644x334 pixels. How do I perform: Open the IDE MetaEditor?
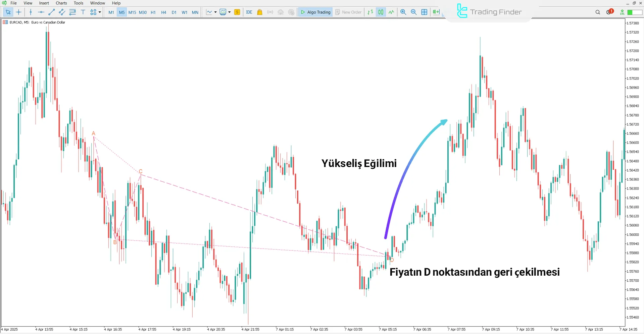pos(249,12)
